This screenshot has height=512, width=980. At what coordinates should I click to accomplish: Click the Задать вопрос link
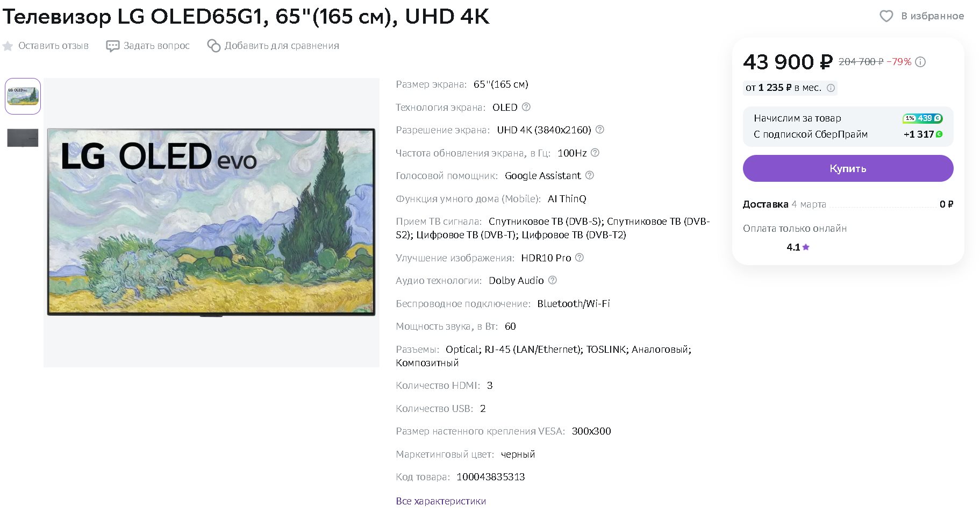point(156,46)
